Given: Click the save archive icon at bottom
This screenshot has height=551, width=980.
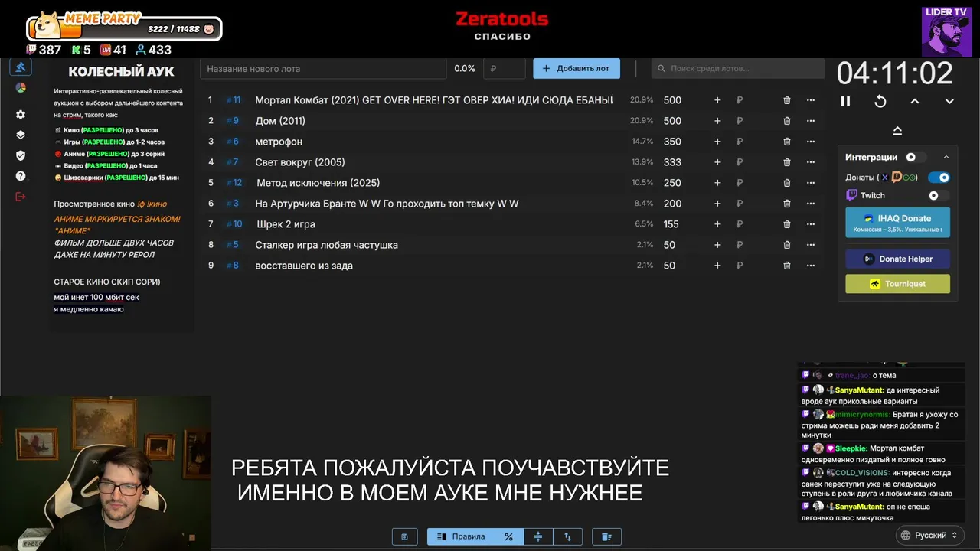Looking at the screenshot, I should pyautogui.click(x=404, y=536).
